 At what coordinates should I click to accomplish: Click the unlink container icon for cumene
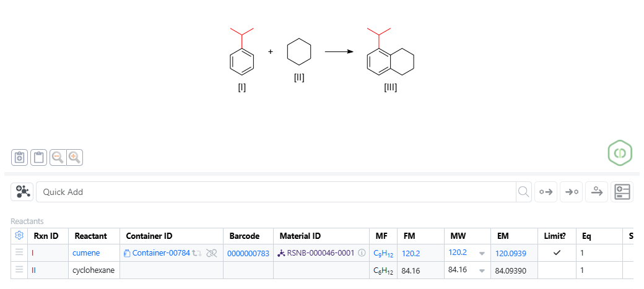[212, 253]
